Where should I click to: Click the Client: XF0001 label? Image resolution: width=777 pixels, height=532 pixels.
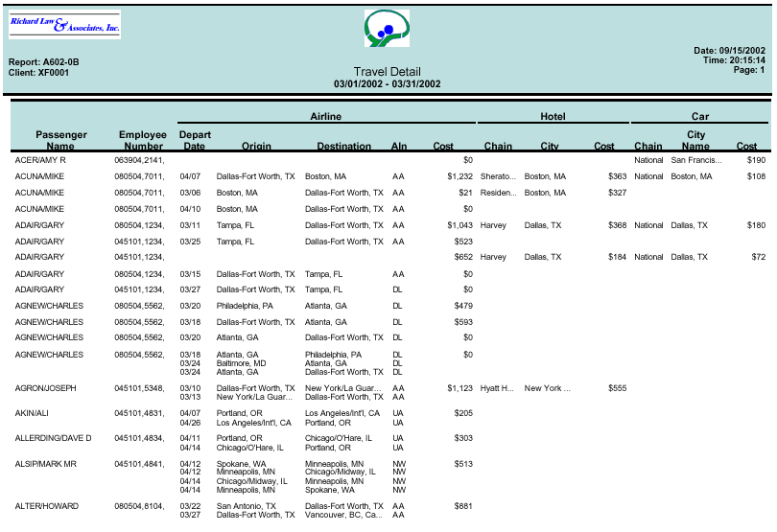(x=38, y=72)
